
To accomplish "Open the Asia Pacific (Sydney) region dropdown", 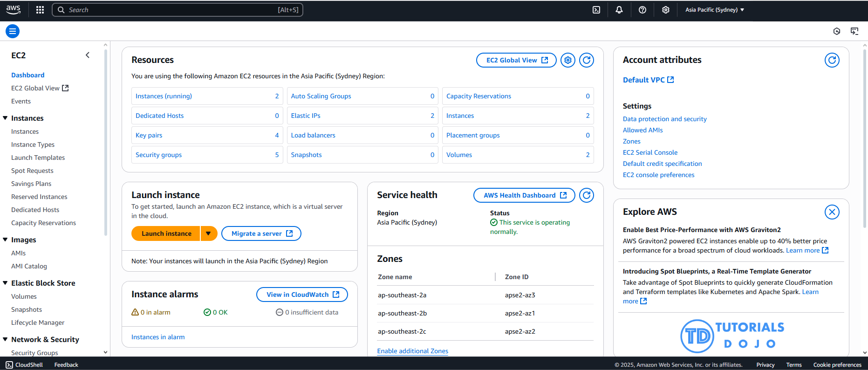I will pos(715,10).
